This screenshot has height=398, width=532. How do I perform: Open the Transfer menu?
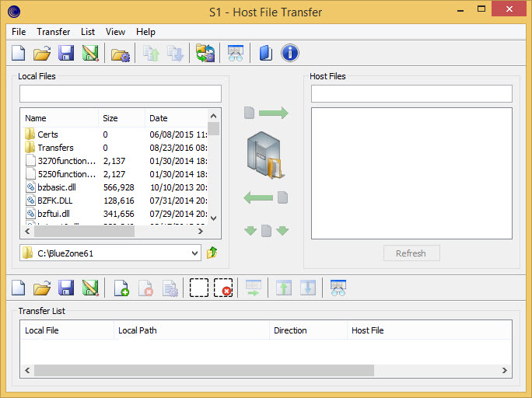[x=53, y=32]
